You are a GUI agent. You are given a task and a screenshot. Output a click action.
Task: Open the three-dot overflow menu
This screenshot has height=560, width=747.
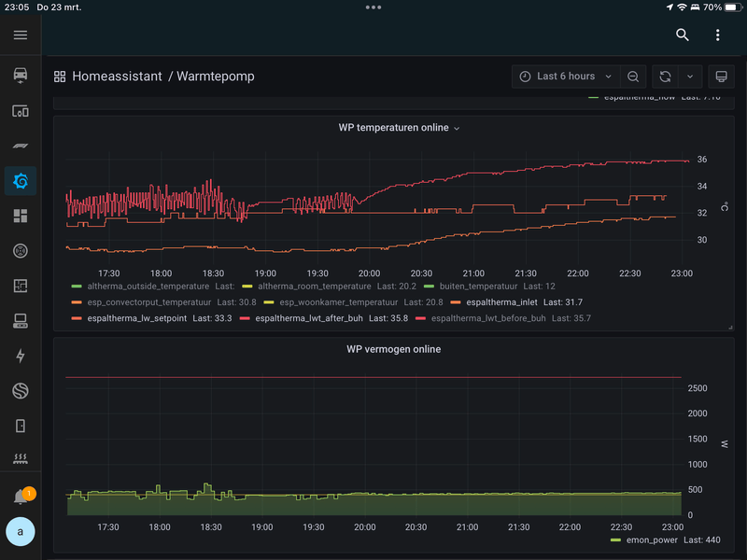(717, 35)
